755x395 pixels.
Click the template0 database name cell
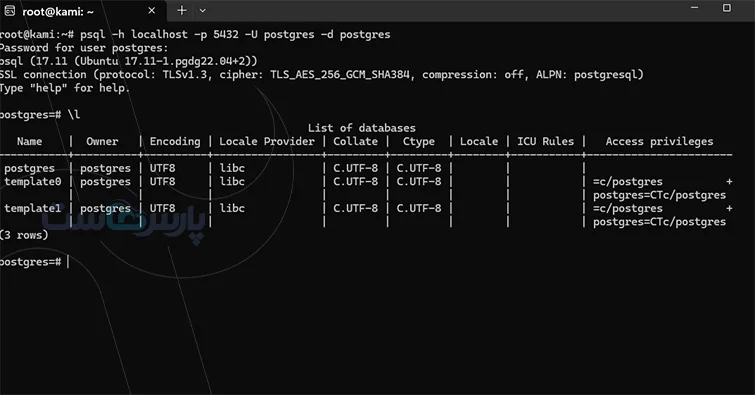(x=33, y=182)
